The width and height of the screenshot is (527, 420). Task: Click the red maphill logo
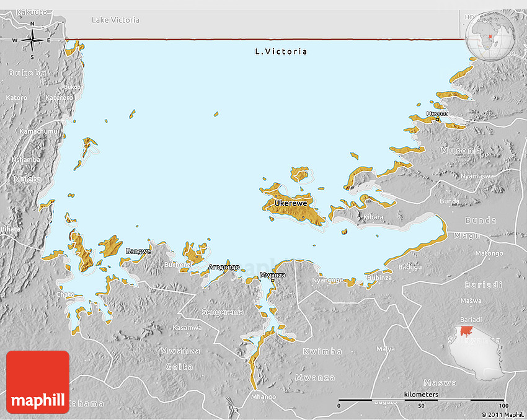tap(38, 382)
